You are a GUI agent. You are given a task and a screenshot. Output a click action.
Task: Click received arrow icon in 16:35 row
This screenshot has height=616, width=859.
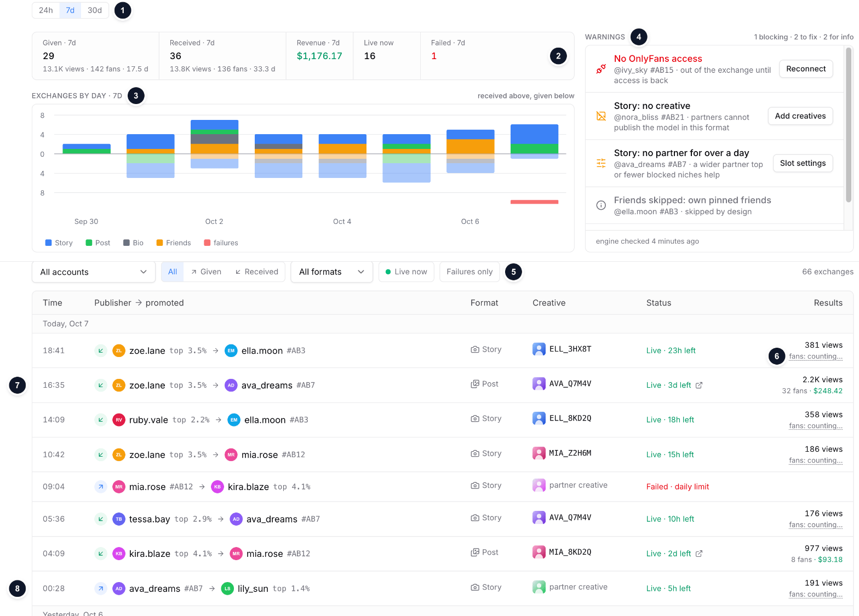(101, 385)
